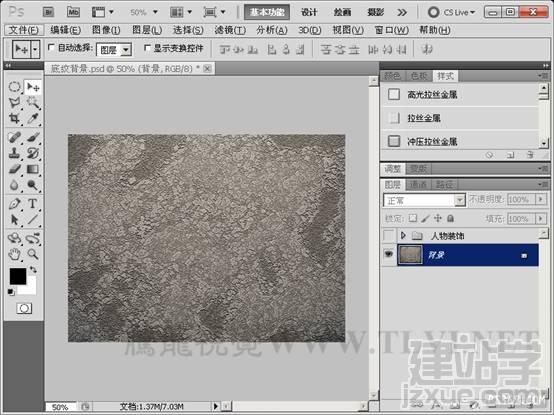Open the 正常 blend mode dropdown
Viewport: 554px width, 415px height.
[424, 200]
